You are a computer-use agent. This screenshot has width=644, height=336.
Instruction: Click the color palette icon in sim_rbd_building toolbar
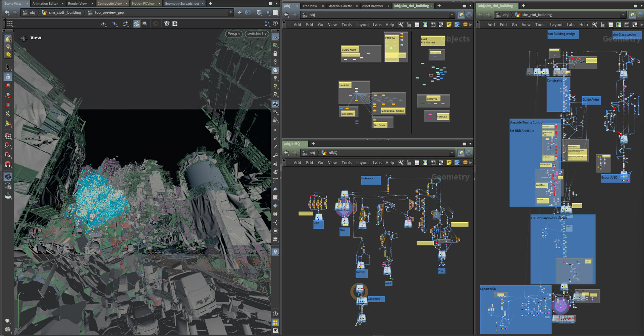point(619,25)
